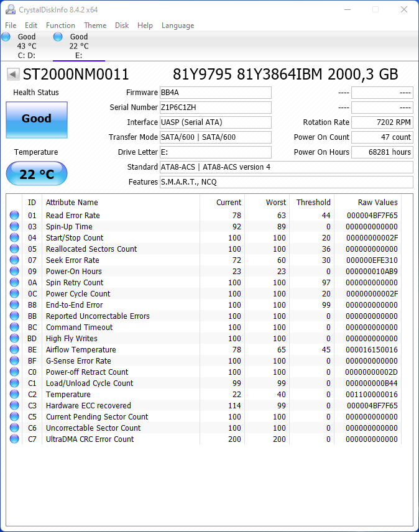The width and height of the screenshot is (419, 532).
Task: Click the status icon for High Fly Writes
Action: point(14,338)
